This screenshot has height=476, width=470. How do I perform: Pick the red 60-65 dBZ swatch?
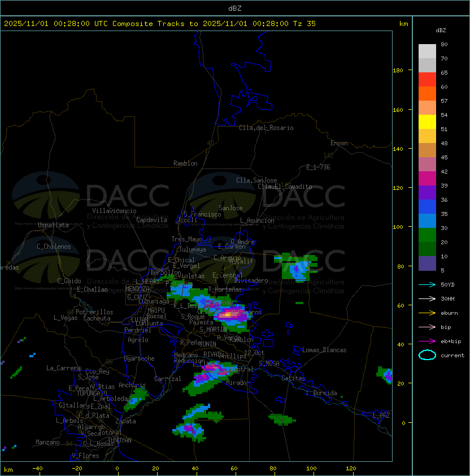427,80
